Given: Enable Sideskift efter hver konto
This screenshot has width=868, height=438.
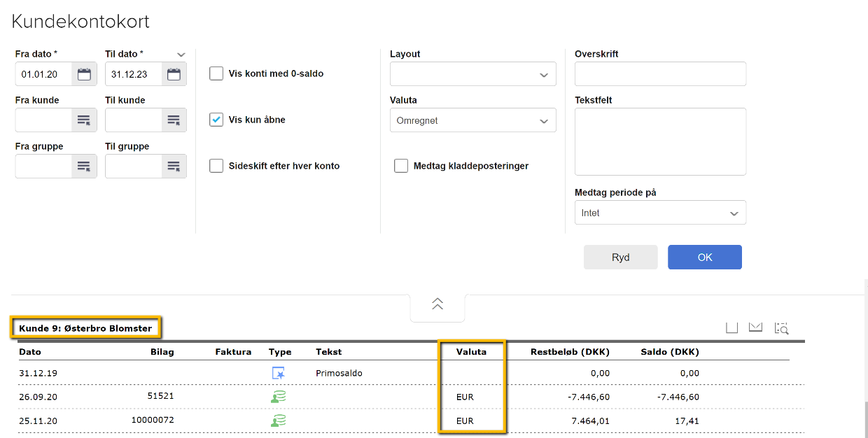Looking at the screenshot, I should click(216, 166).
